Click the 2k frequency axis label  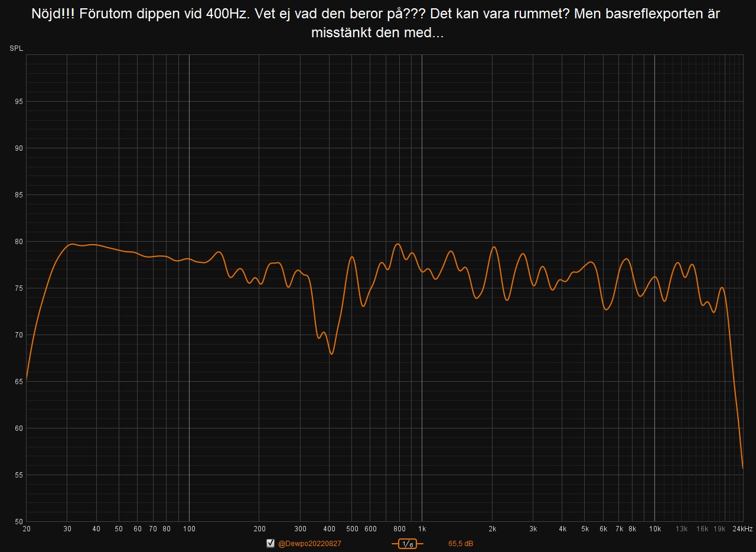(x=492, y=529)
